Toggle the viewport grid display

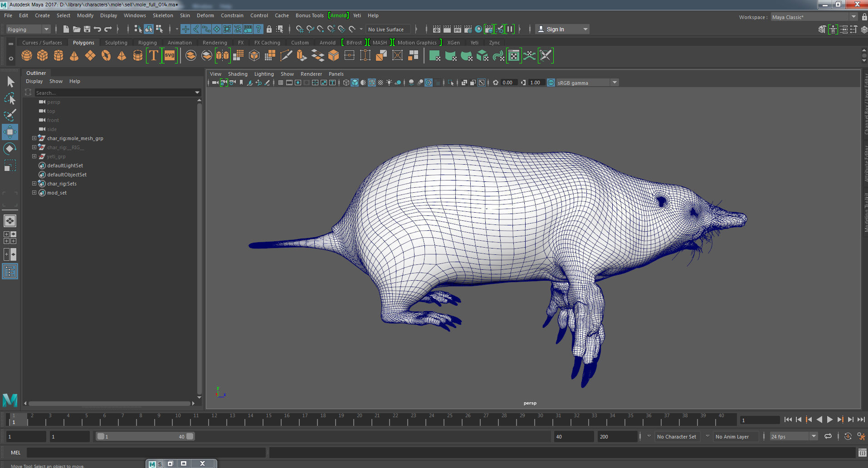click(x=281, y=83)
